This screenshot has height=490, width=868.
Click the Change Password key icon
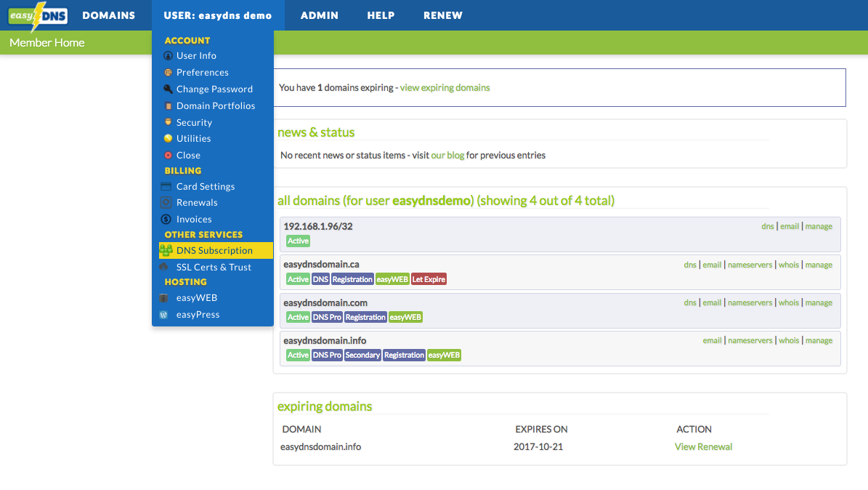pos(168,89)
